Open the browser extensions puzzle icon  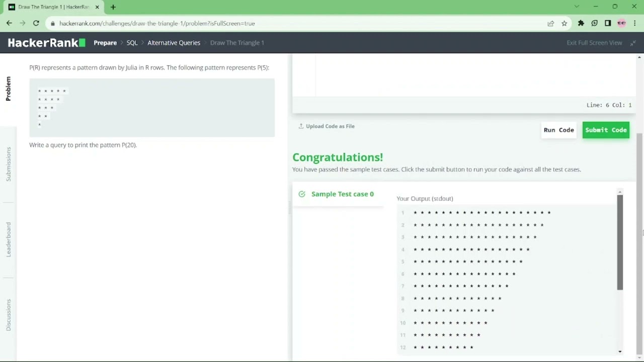click(581, 23)
